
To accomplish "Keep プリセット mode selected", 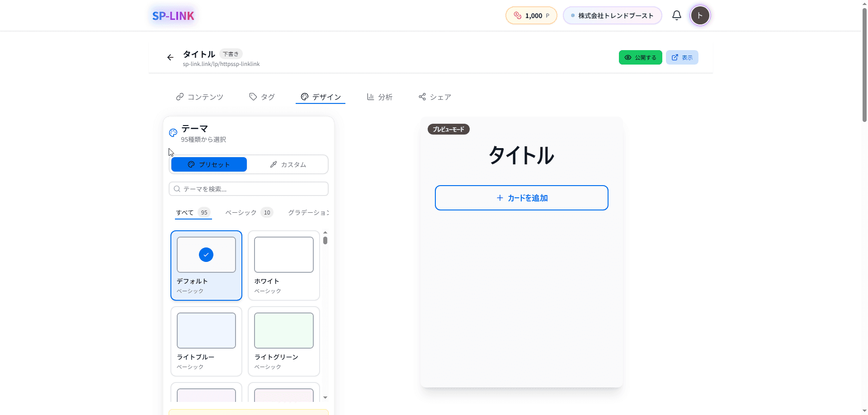I will click(209, 164).
